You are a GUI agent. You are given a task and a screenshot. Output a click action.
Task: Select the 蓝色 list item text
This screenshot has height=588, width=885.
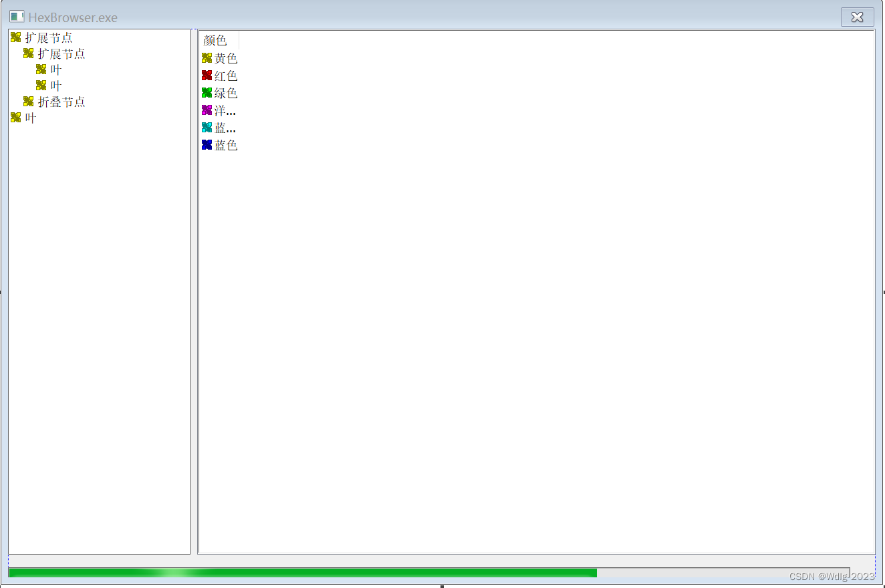coord(226,145)
